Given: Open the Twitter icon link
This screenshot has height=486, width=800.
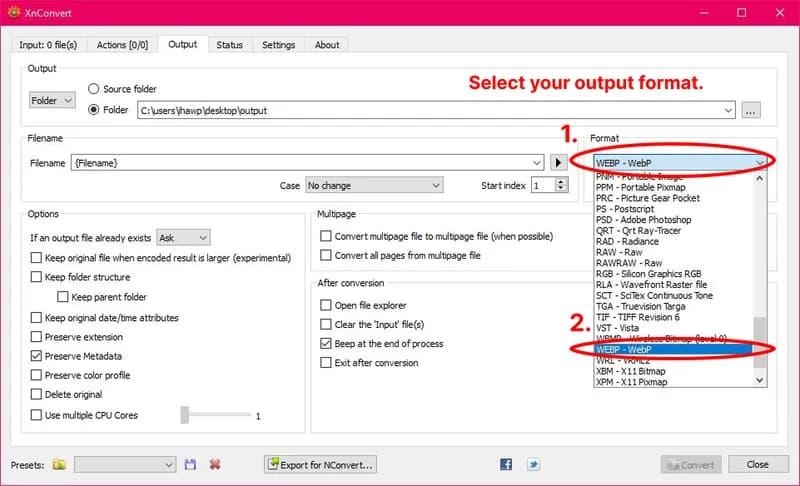Looking at the screenshot, I should tap(534, 464).
